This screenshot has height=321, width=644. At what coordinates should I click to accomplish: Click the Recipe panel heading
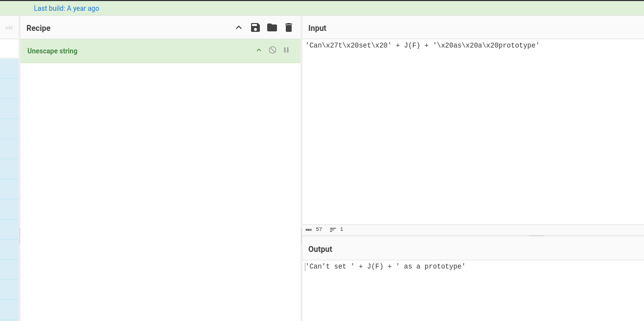pos(39,28)
